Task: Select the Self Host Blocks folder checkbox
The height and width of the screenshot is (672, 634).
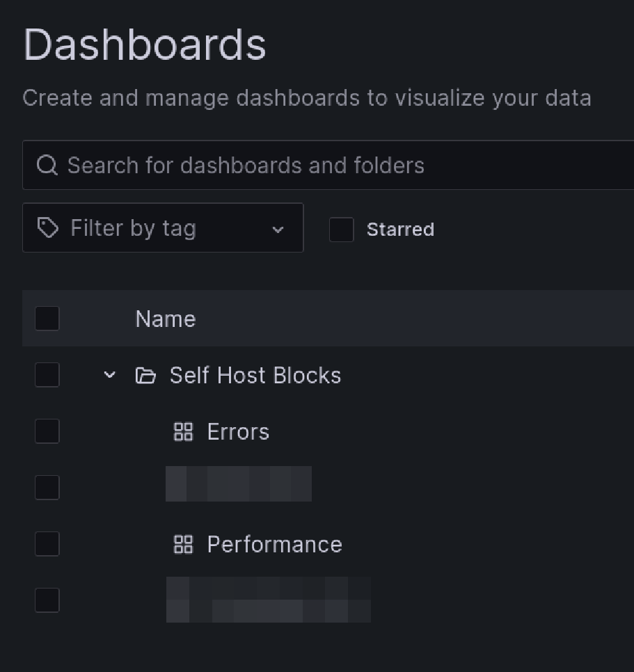Action: point(47,376)
